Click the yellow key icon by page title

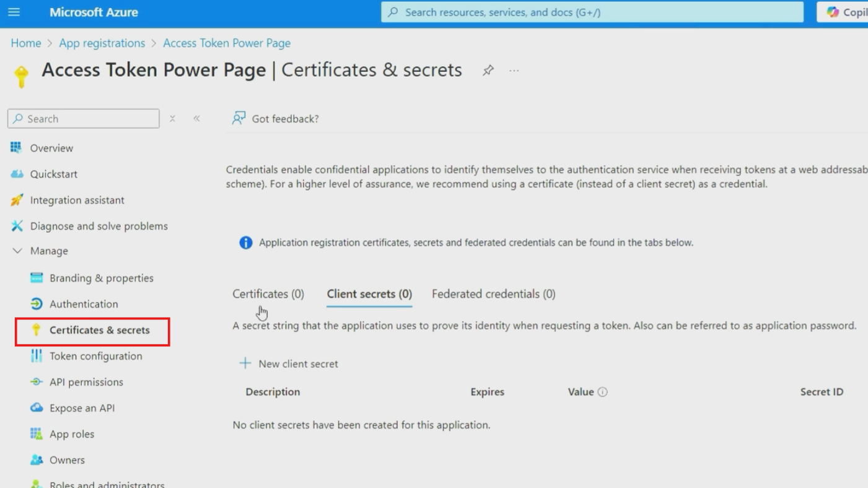point(21,77)
